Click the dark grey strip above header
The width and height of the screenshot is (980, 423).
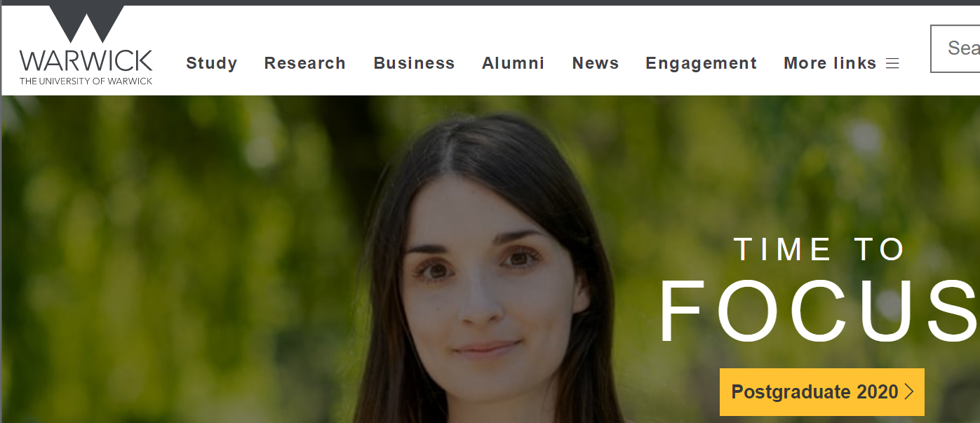(x=490, y=2)
